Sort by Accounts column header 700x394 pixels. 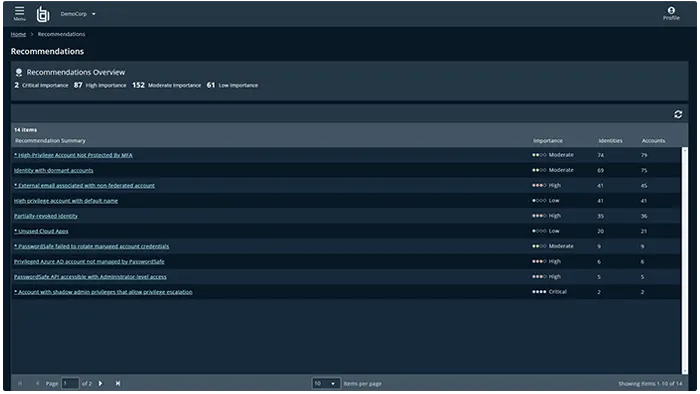654,141
